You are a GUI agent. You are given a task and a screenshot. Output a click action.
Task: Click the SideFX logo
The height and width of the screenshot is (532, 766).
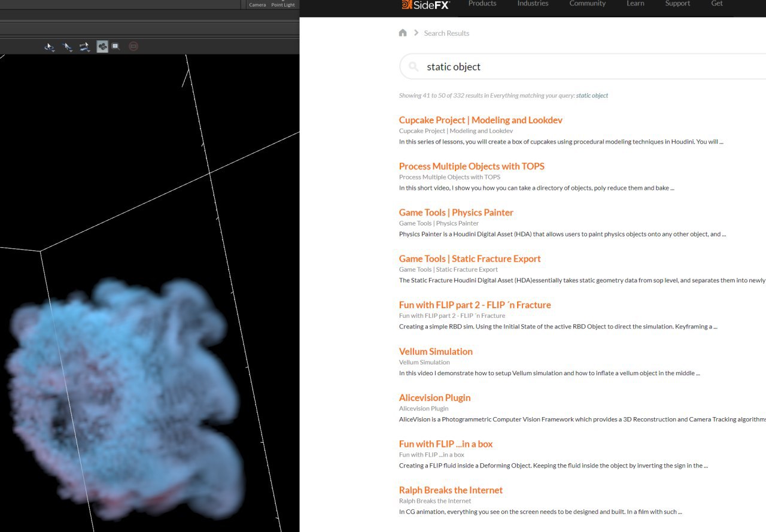coord(425,5)
